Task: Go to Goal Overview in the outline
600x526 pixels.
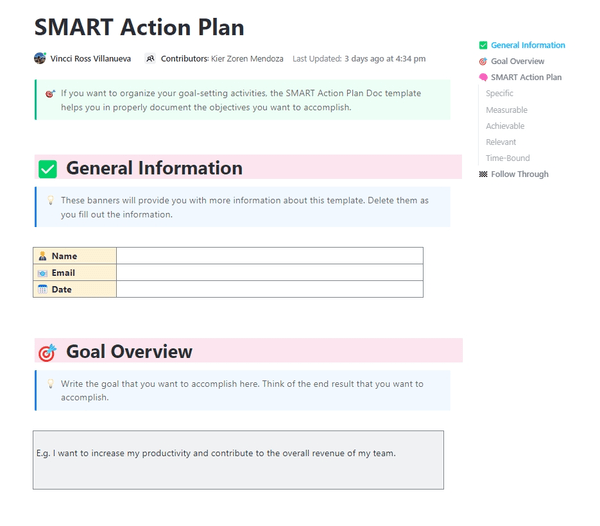Action: pos(517,61)
